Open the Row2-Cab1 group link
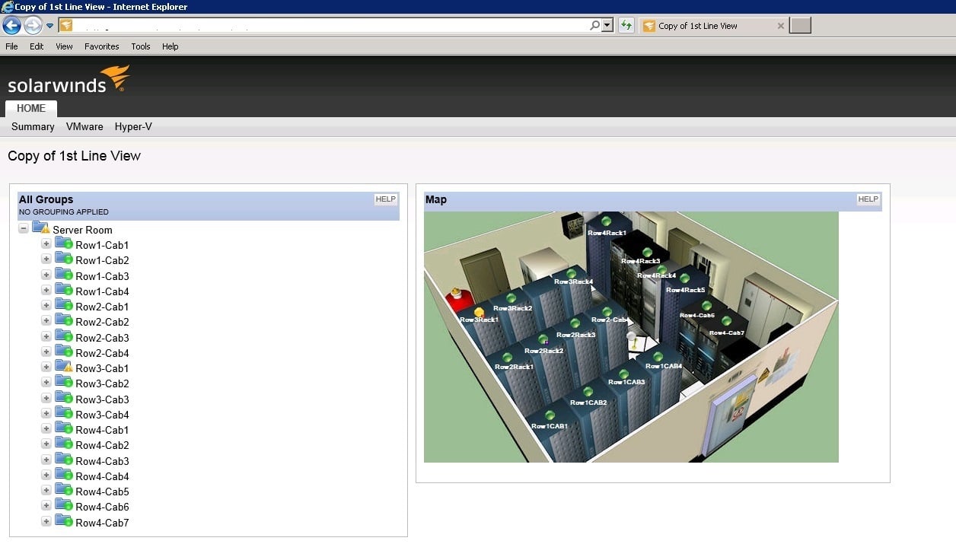This screenshot has width=956, height=560. click(x=102, y=307)
